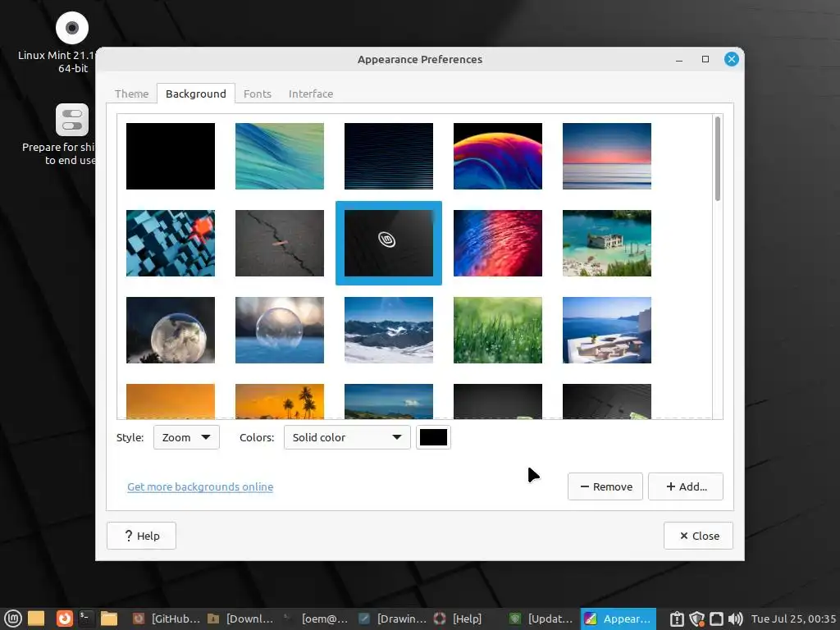Click the Close button at dialog bottom
The width and height of the screenshot is (840, 630).
coord(699,536)
